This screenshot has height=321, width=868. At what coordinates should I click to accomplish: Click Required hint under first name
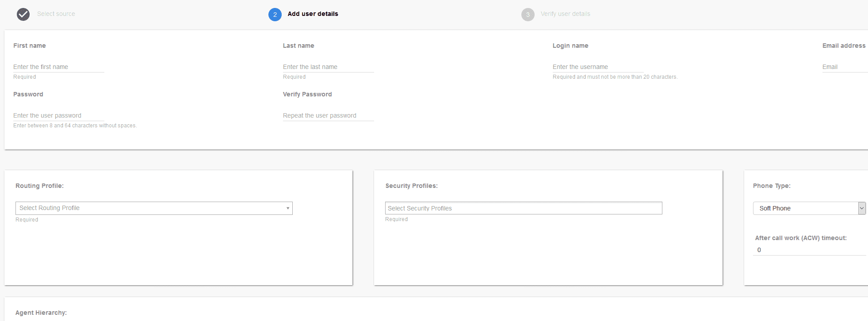(x=25, y=77)
